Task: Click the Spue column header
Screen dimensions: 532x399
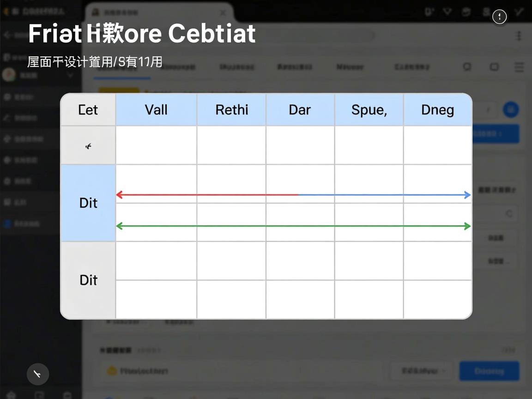Action: [x=369, y=110]
